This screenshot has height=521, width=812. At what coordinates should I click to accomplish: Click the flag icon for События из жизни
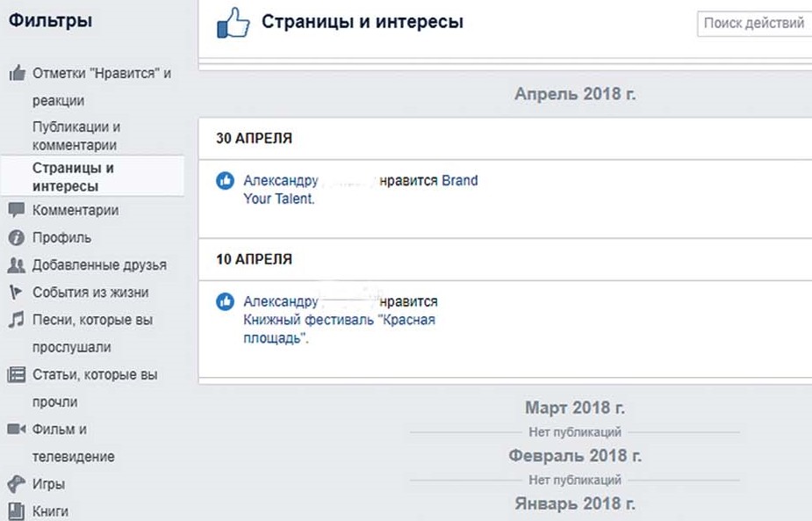coord(16,293)
